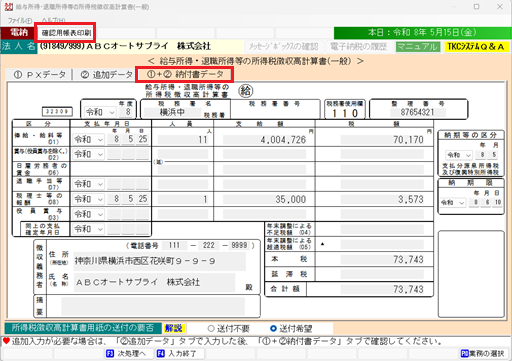The width and height of the screenshot is (512, 361).
Task: Open era dropdown under 納期限
Action: [453, 202]
